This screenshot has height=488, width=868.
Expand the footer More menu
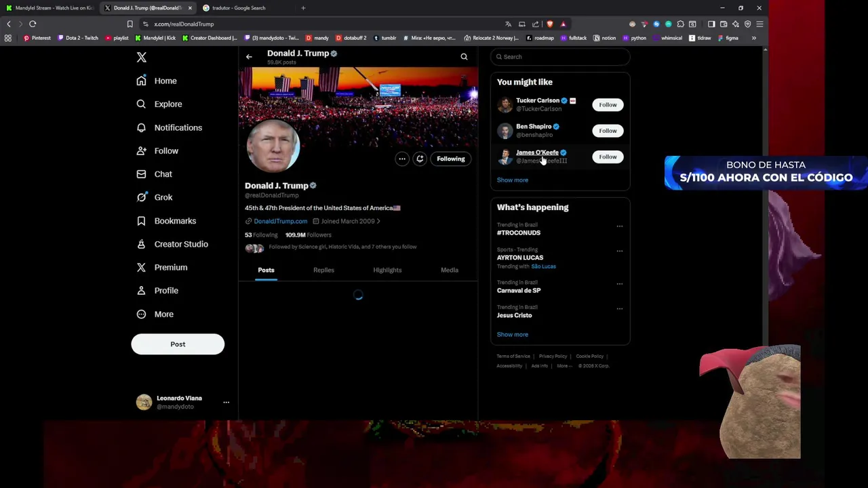pos(564,366)
